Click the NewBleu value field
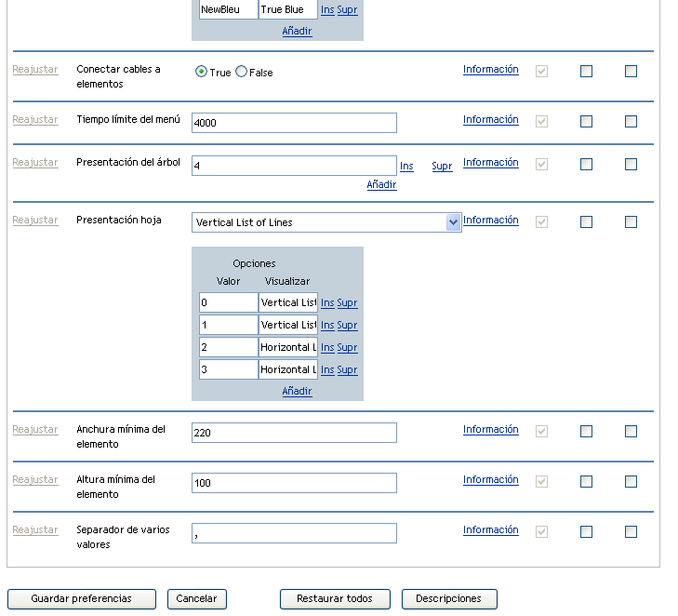Viewport: 678px width, 616px height. [x=228, y=9]
